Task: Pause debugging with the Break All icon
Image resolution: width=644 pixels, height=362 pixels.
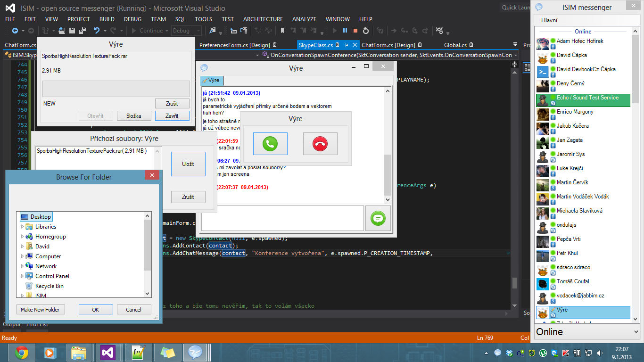Action: click(x=345, y=31)
